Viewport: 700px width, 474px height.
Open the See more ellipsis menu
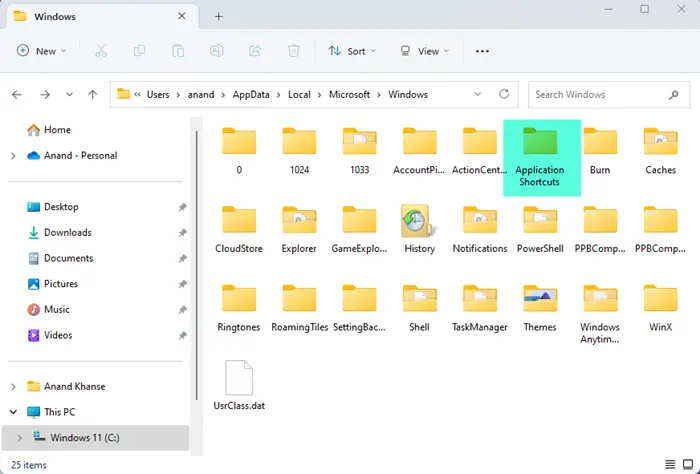tap(482, 51)
